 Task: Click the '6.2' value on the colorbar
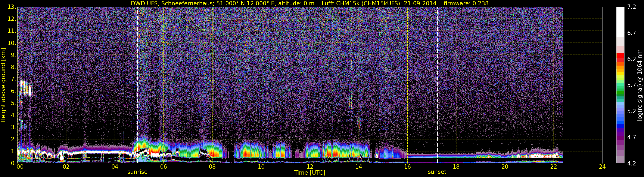click(x=632, y=59)
